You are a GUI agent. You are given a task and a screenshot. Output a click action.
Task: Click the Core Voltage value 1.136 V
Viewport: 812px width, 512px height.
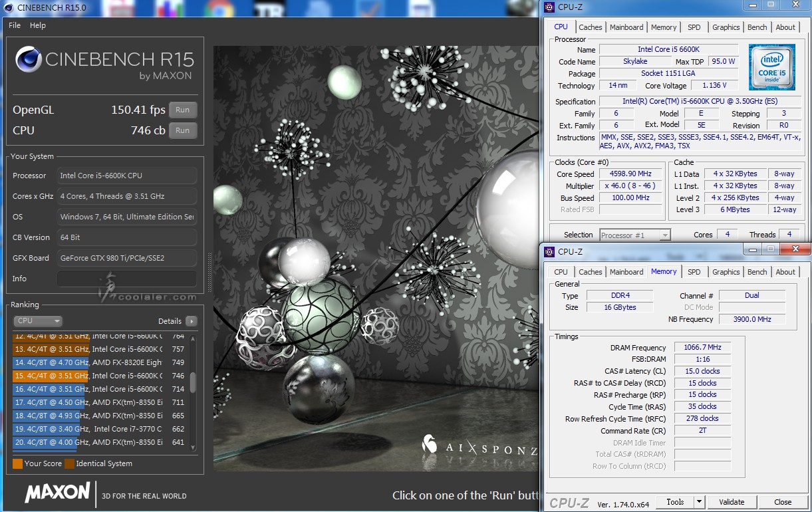(x=714, y=85)
